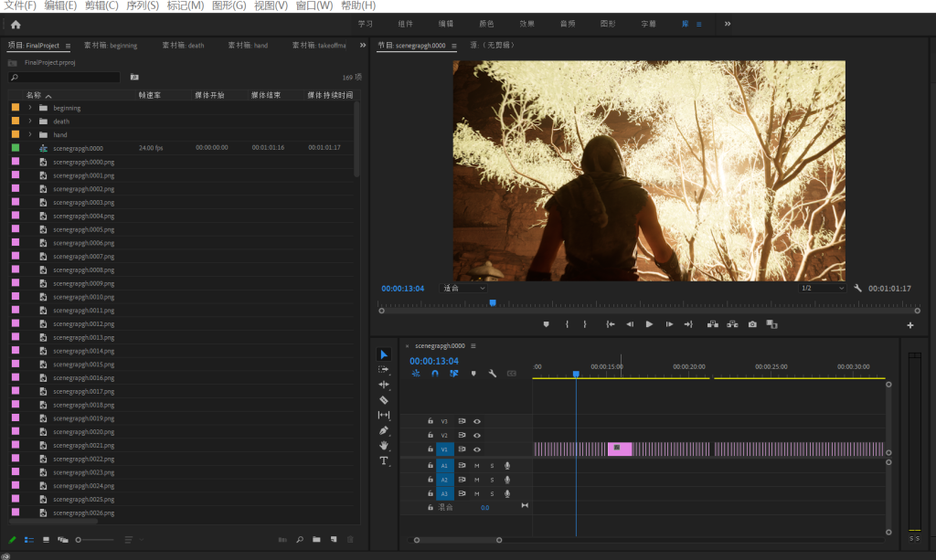Toggle lock on track V3
The image size is (936, 560).
[430, 421]
